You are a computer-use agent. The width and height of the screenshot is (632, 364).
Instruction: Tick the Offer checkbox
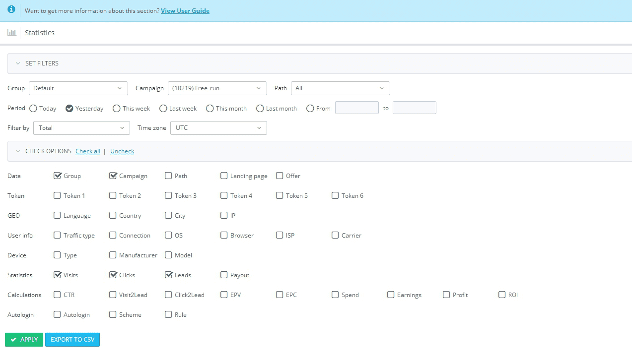280,176
